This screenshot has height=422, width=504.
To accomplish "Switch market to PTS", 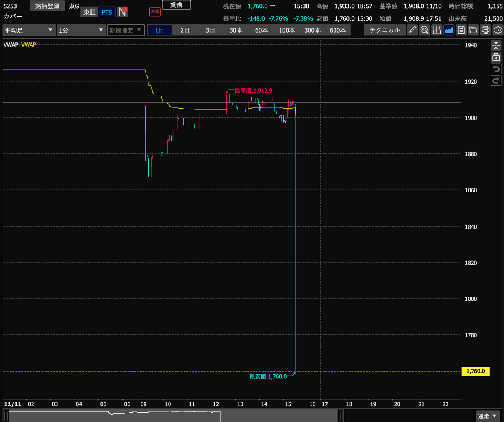I will pyautogui.click(x=107, y=12).
